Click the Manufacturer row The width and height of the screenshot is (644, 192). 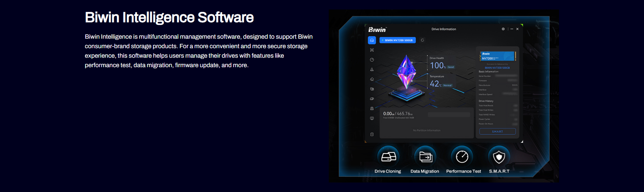pos(498,85)
